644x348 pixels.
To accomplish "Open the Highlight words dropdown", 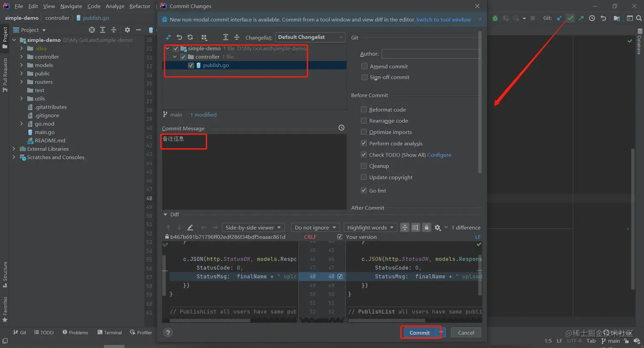I will click(370, 228).
